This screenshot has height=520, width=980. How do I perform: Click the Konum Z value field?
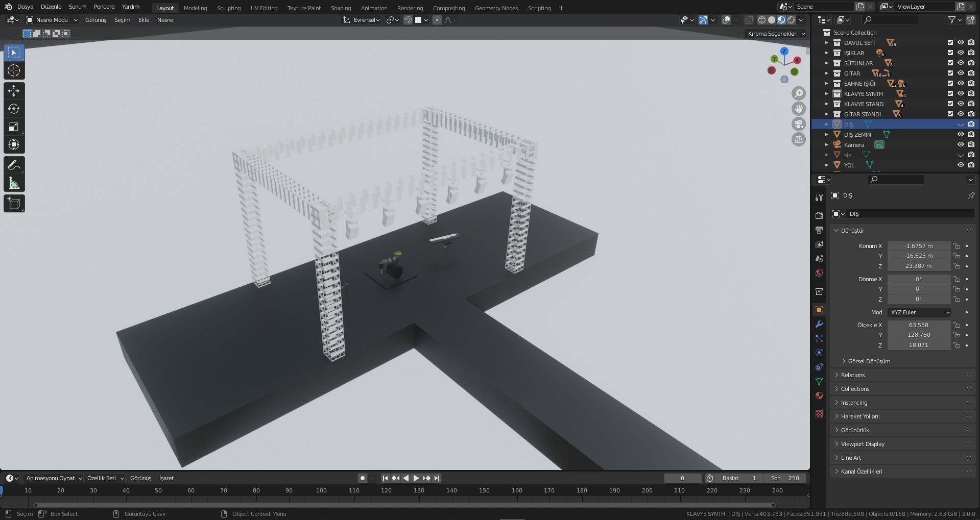click(x=919, y=266)
